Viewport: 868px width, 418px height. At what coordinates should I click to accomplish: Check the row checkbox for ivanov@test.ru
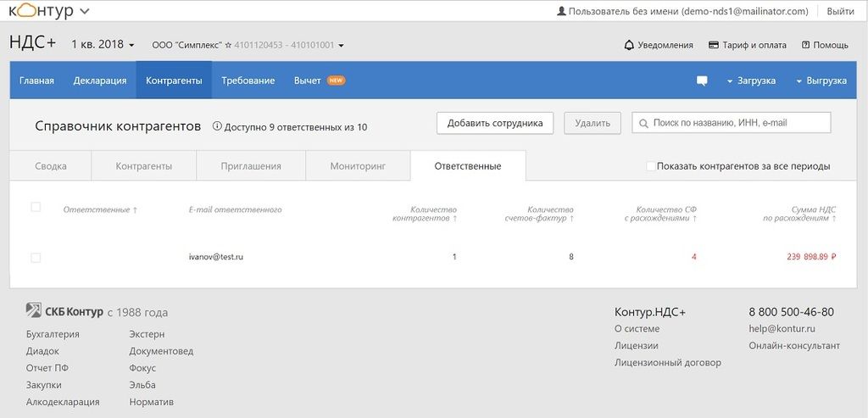click(36, 258)
